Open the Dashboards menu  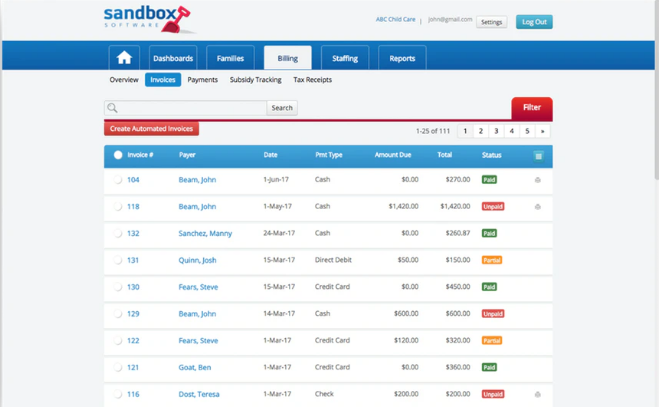coord(173,58)
